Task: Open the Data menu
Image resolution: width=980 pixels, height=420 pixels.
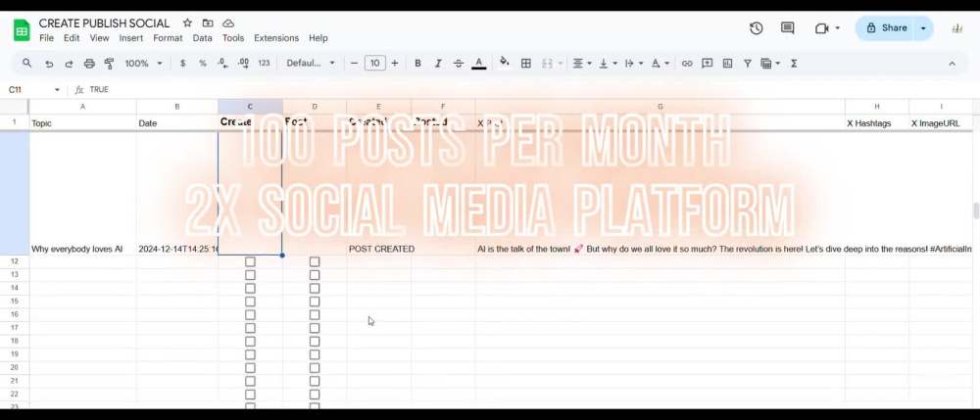Action: point(202,38)
